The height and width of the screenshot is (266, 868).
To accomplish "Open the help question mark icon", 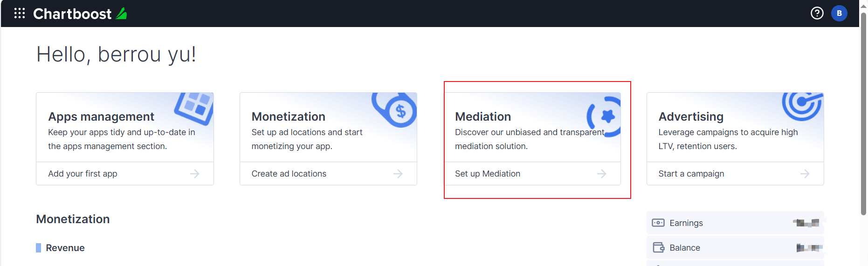I will (x=817, y=13).
